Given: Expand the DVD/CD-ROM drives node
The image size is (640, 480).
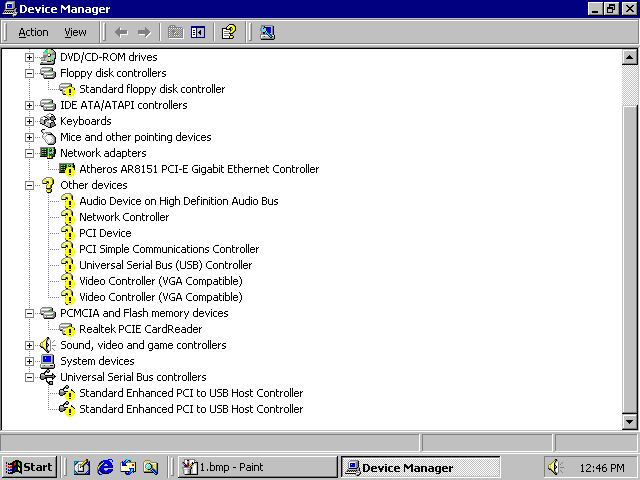Looking at the screenshot, I should pyautogui.click(x=29, y=57).
